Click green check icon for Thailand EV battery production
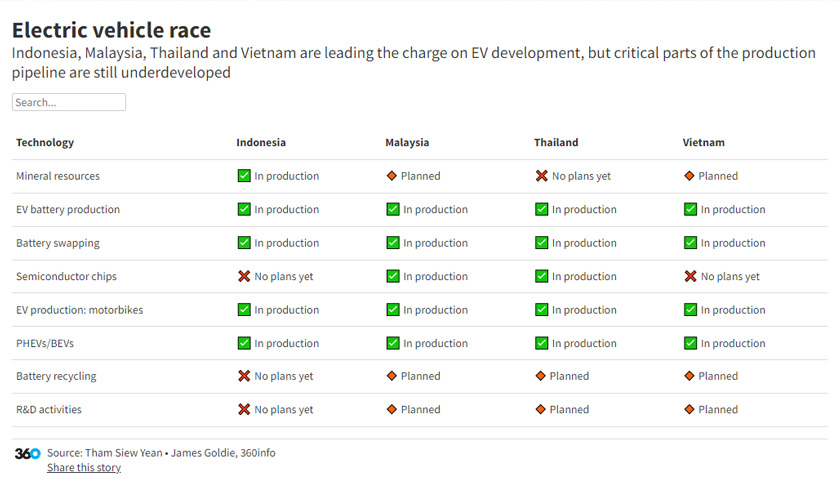The width and height of the screenshot is (840, 483). [542, 209]
